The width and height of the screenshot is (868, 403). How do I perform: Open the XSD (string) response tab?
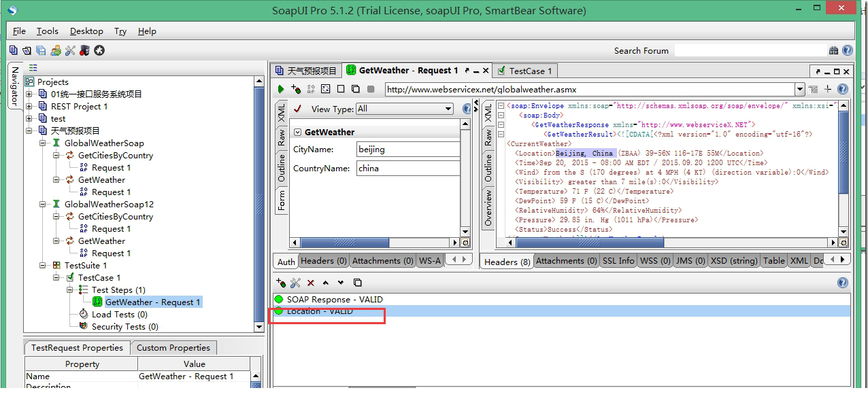click(734, 261)
